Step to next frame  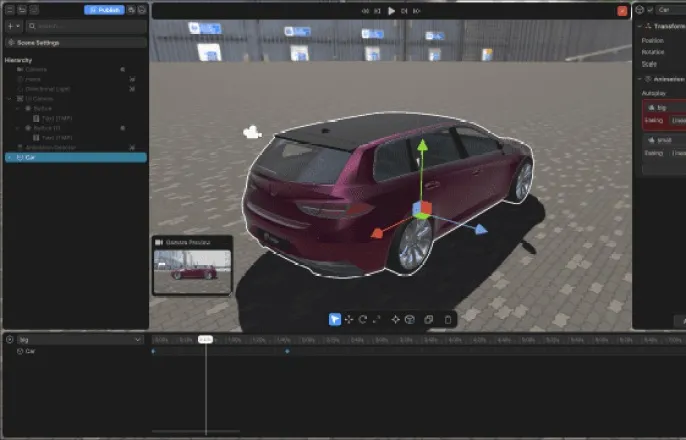pos(404,11)
